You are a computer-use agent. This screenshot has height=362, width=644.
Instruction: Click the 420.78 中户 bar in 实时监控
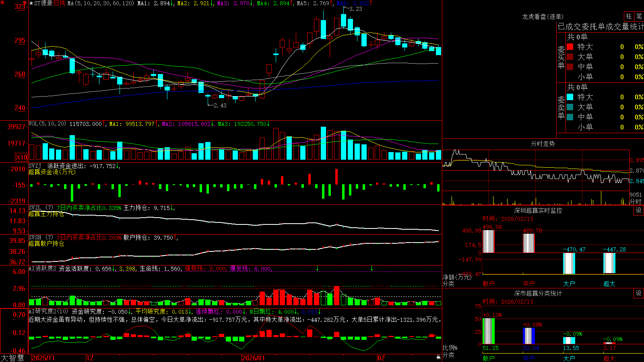pyautogui.click(x=529, y=243)
